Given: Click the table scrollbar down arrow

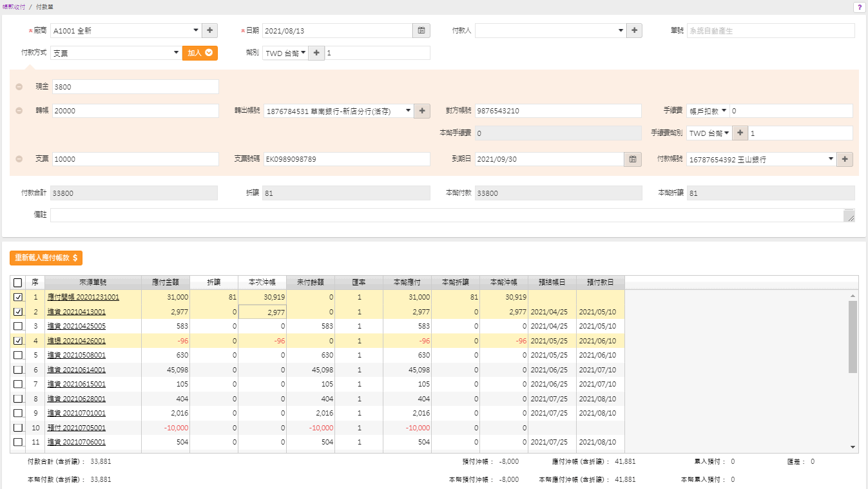Looking at the screenshot, I should [853, 446].
